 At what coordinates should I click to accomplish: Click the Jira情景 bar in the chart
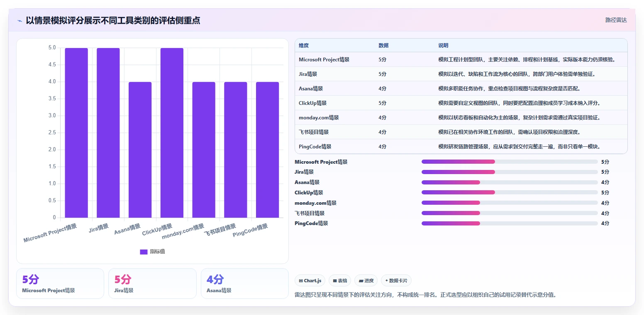108,133
